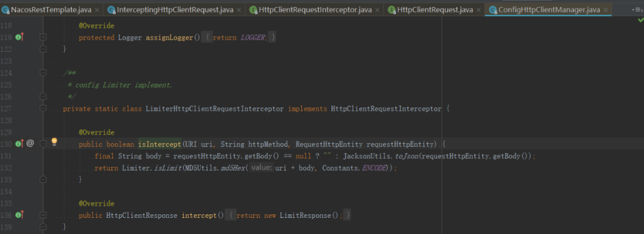Screen dimensions: 644x234
Task: Click 'config Limiter implement.' comment
Action: tap(123, 85)
